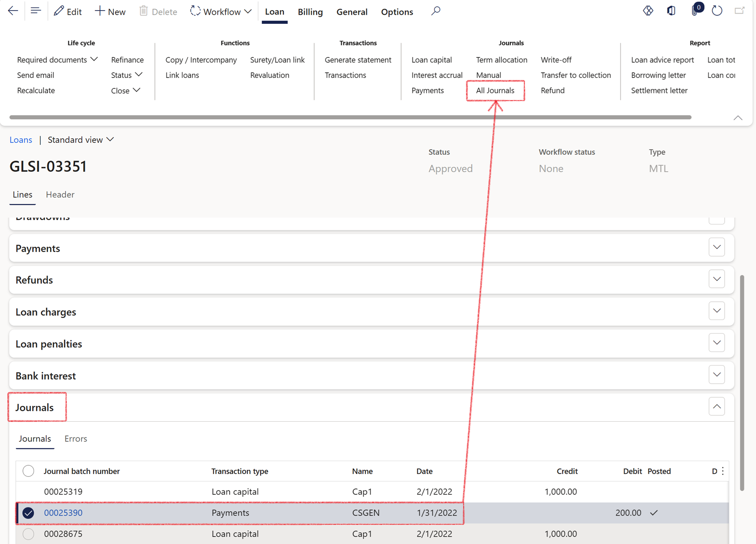Select the row checkbox for journal 00028675

coord(28,534)
